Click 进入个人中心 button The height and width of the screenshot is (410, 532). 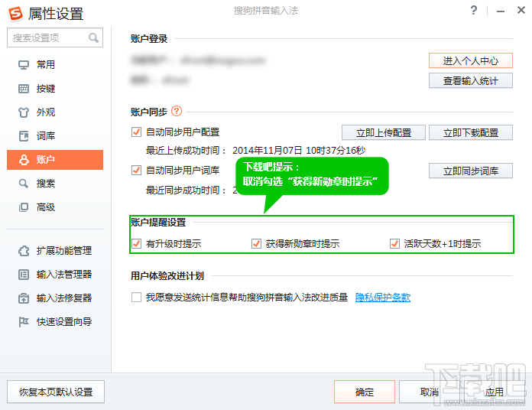click(x=471, y=60)
